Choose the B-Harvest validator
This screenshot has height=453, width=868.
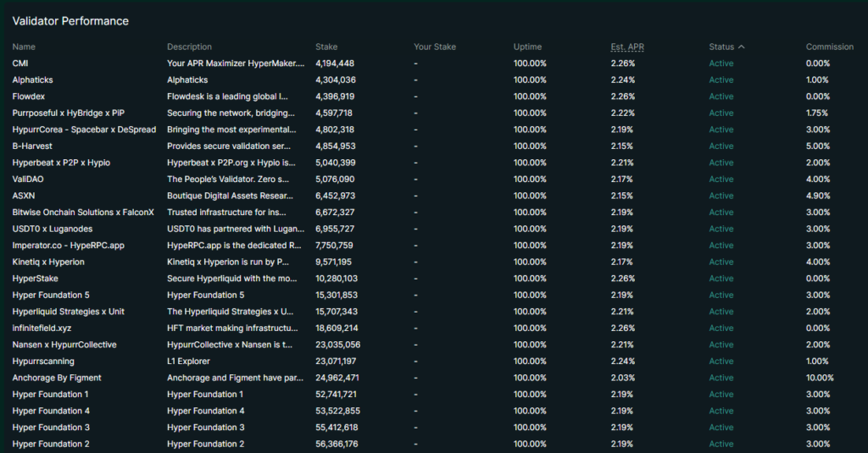point(32,146)
